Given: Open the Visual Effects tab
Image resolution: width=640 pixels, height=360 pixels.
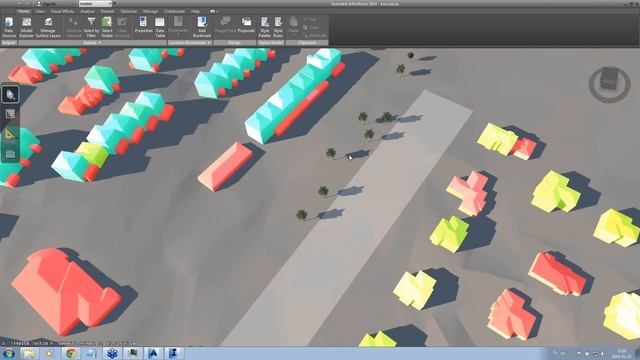Looking at the screenshot, I should [62, 11].
